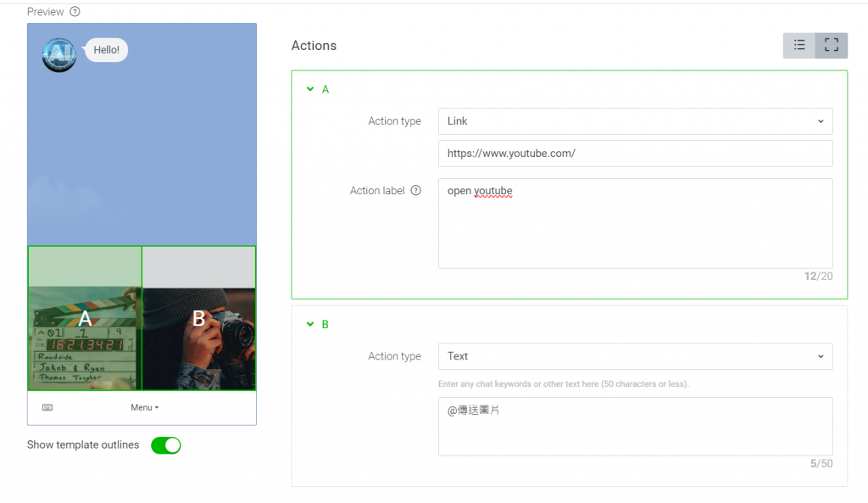The height and width of the screenshot is (503, 868).
Task: Select camera tile B in preview
Action: click(198, 319)
